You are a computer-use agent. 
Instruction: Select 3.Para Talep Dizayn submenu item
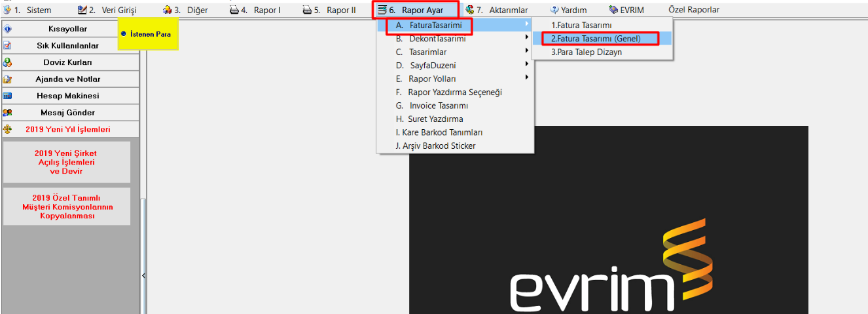click(x=602, y=52)
